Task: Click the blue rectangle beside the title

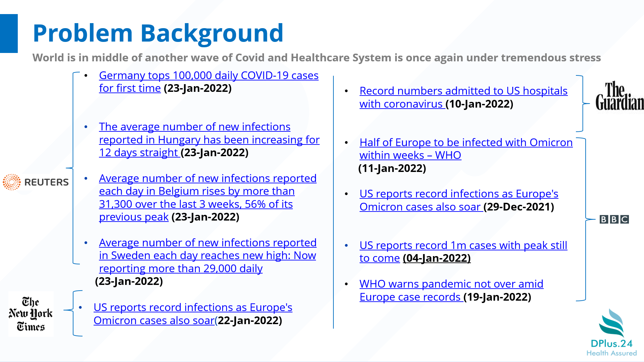Action: (x=9, y=34)
